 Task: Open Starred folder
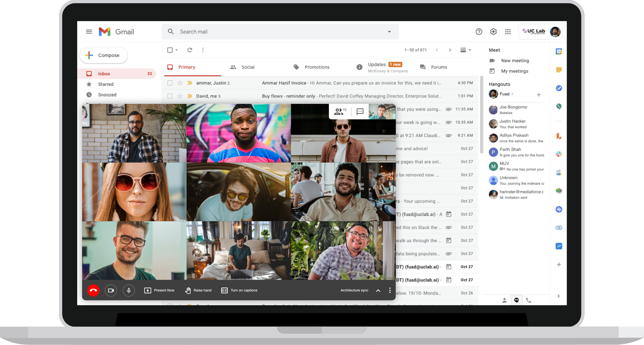click(x=117, y=84)
